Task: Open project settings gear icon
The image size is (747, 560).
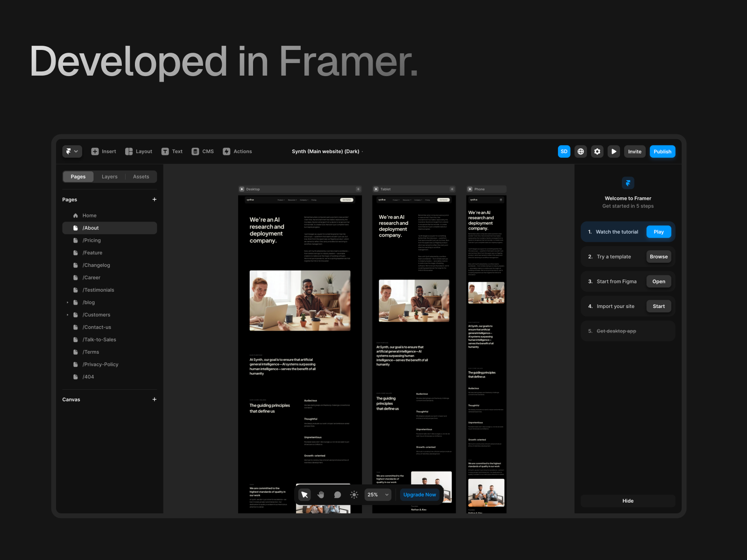Action: coord(597,151)
